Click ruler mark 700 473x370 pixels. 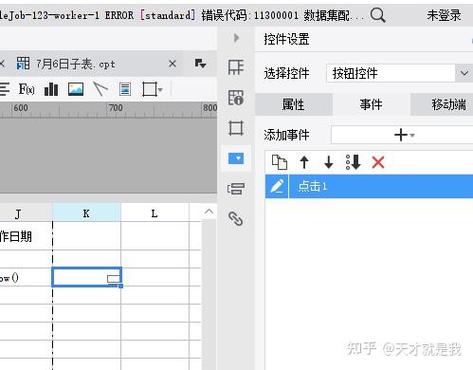point(115,108)
